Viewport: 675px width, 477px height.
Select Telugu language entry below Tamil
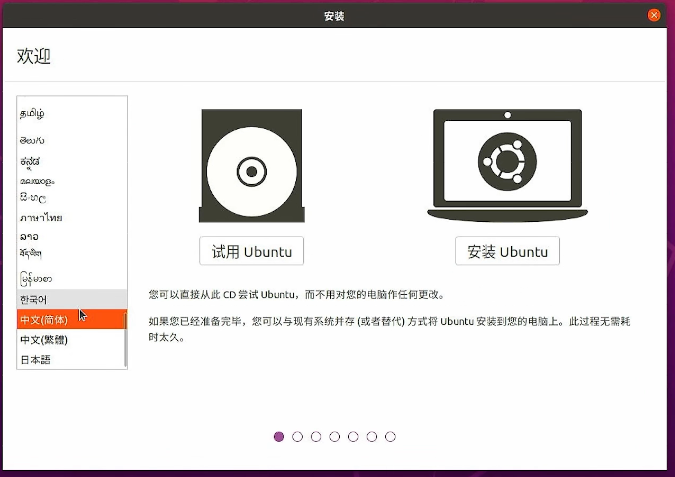point(71,140)
